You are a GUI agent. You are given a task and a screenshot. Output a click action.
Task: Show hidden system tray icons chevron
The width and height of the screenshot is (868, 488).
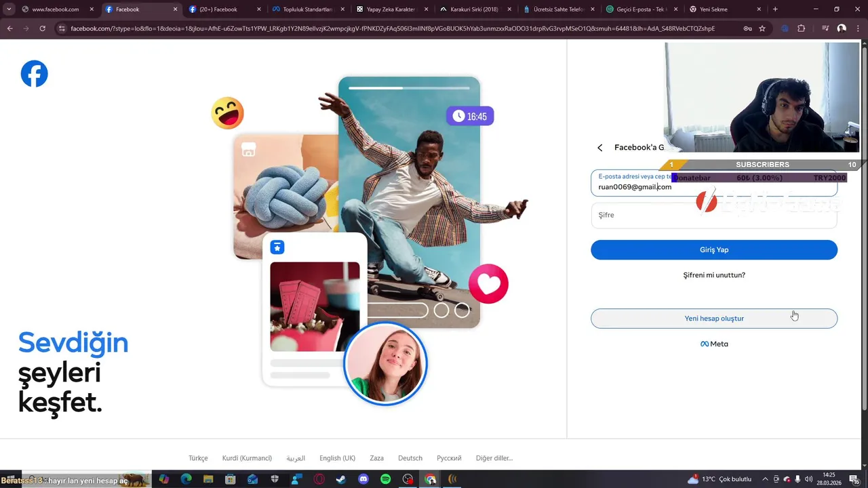(x=765, y=479)
